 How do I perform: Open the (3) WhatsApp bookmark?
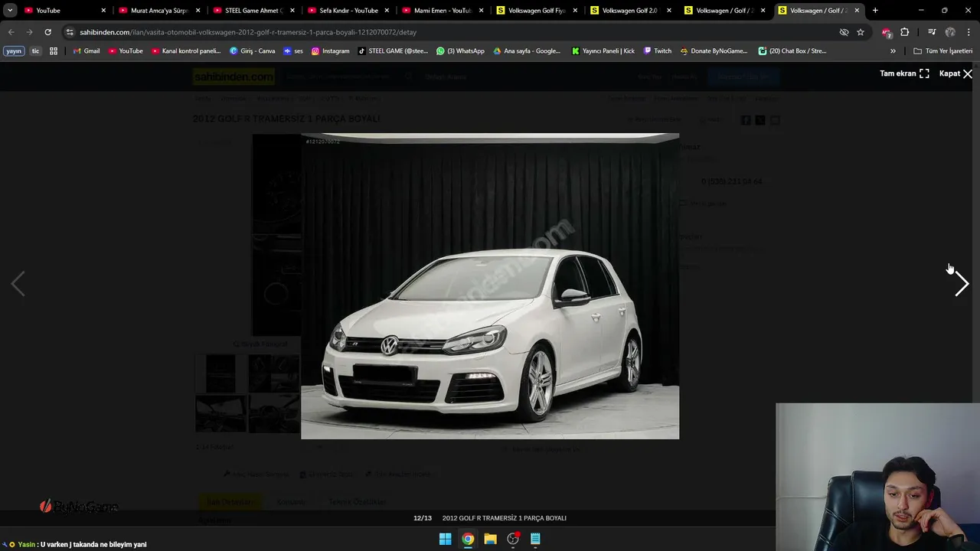pos(460,51)
